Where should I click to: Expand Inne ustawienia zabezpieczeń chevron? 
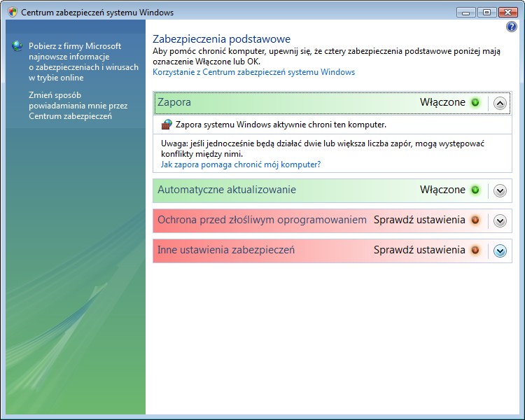coord(500,251)
